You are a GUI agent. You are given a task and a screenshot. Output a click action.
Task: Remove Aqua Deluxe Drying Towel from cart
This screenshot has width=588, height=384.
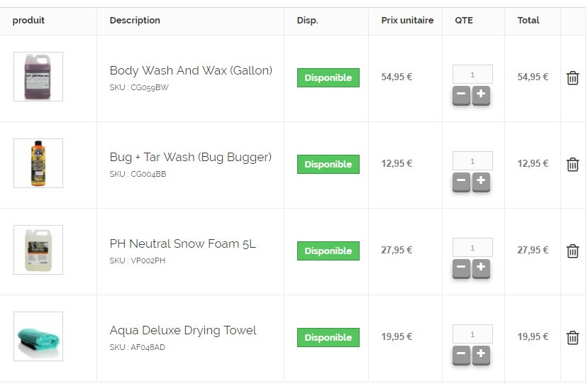pyautogui.click(x=572, y=337)
